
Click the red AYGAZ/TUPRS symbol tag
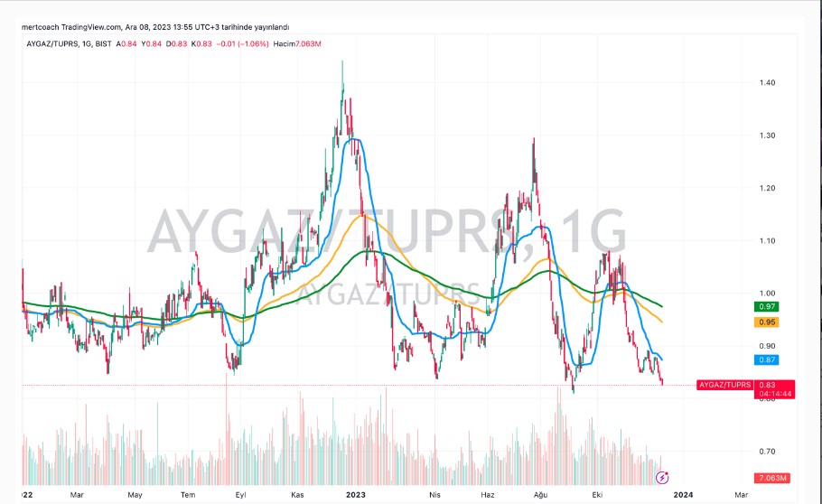click(x=724, y=385)
